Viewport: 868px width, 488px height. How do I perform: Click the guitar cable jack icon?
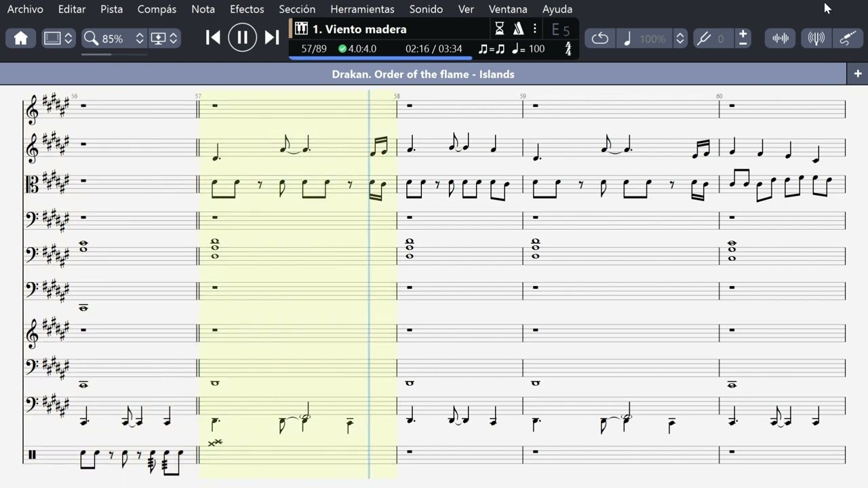point(848,39)
